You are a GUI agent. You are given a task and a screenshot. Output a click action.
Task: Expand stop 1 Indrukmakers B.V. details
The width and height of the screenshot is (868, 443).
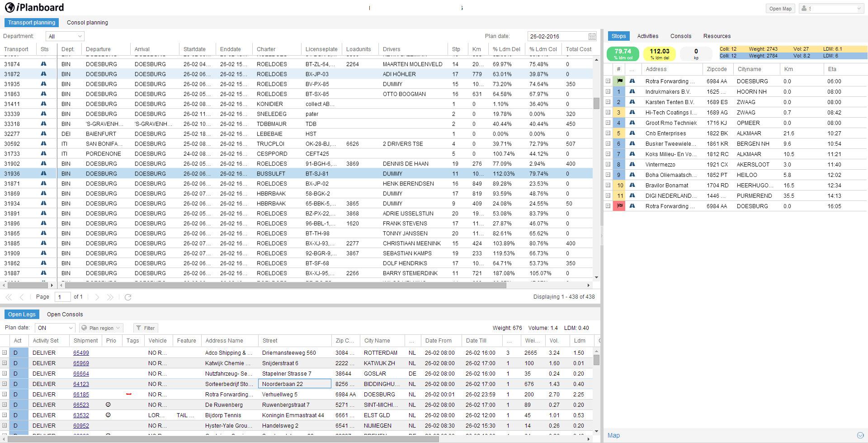tap(608, 91)
